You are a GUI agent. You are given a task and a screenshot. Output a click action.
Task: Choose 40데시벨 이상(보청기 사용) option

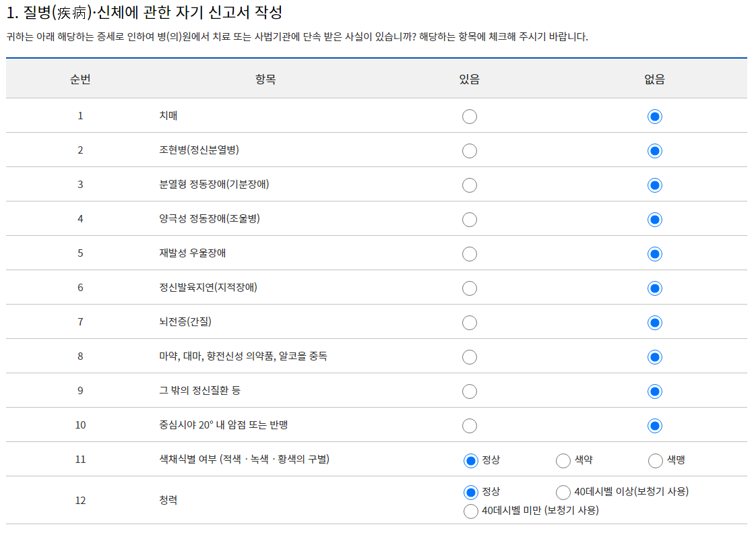563,493
